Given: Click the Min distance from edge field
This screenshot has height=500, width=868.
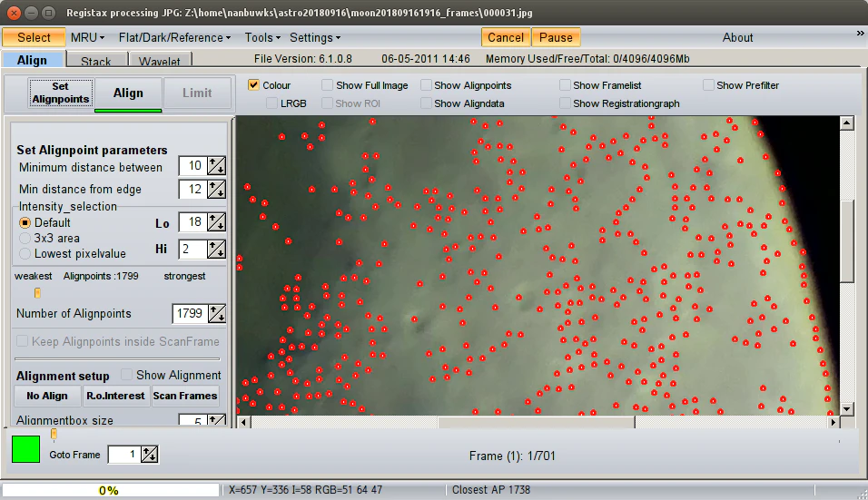Looking at the screenshot, I should [x=192, y=189].
